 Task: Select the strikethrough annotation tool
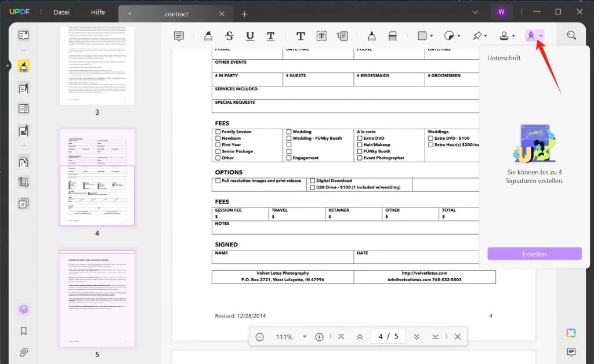pyautogui.click(x=229, y=36)
